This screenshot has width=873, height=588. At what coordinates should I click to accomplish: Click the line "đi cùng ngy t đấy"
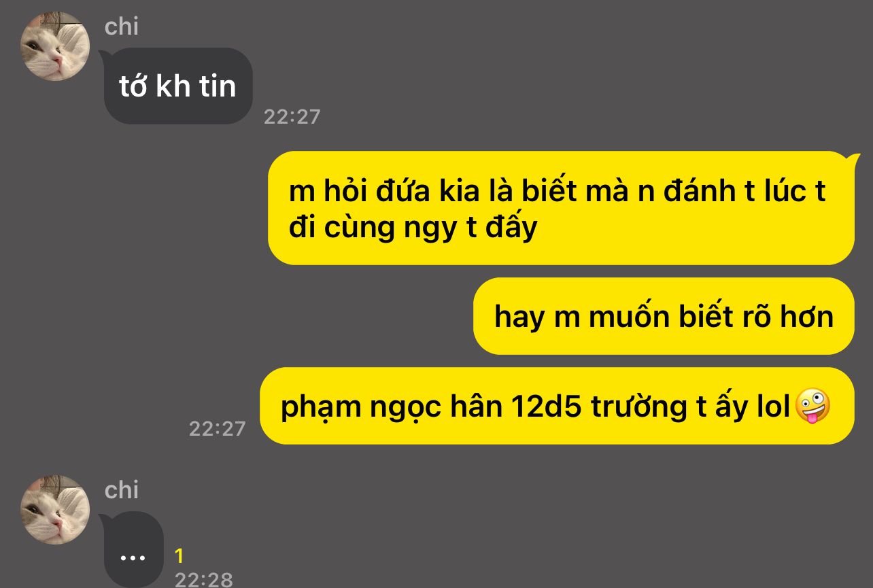413,228
